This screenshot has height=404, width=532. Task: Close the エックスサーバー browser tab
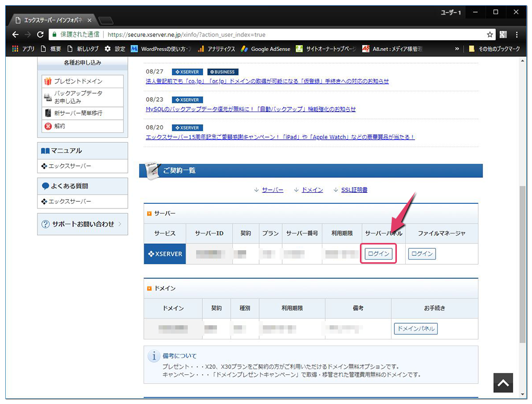pyautogui.click(x=89, y=20)
